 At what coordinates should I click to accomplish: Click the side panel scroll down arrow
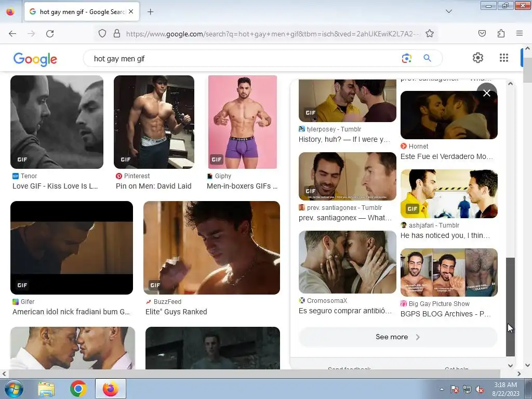(510, 365)
